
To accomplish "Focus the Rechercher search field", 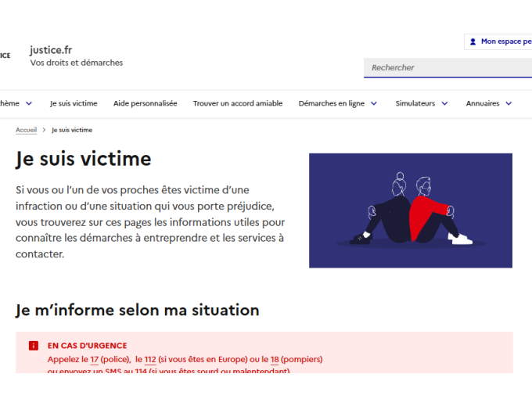I will click(448, 68).
